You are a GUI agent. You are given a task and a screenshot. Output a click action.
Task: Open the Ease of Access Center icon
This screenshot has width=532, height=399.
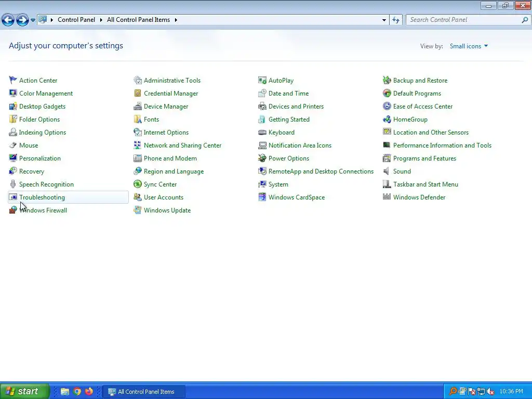click(387, 106)
